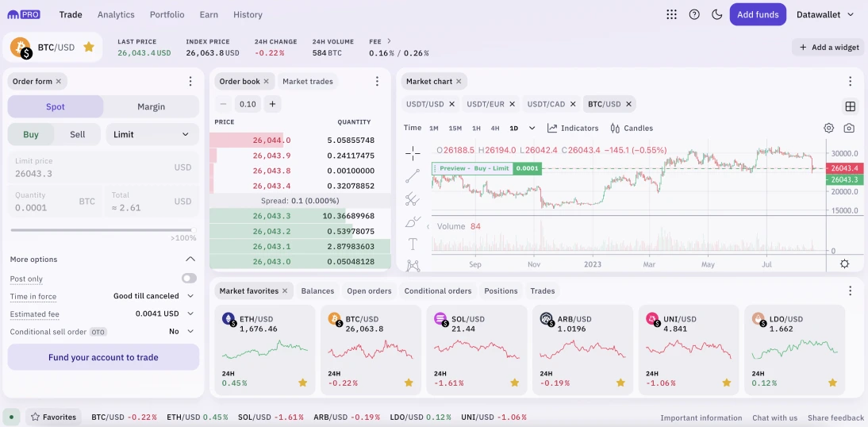Open the Earn page
The height and width of the screenshot is (427, 868).
click(x=209, y=14)
